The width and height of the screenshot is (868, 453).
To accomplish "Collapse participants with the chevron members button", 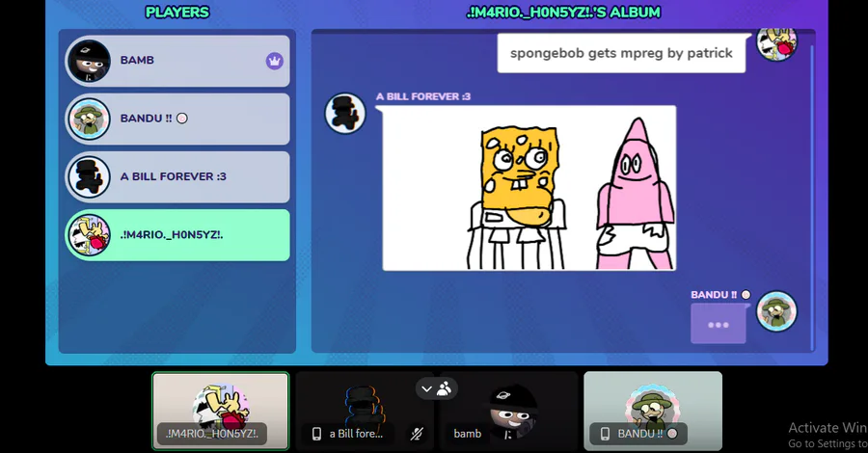I will (436, 388).
